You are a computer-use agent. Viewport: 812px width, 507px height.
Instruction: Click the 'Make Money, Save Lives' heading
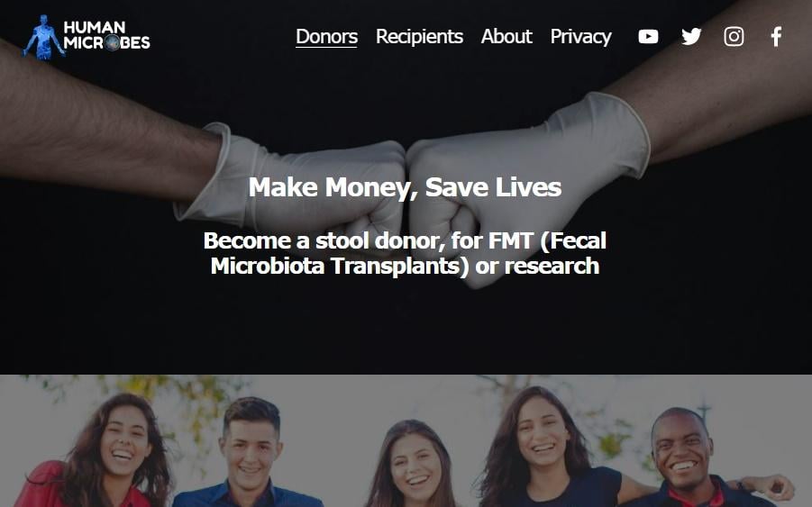[405, 186]
